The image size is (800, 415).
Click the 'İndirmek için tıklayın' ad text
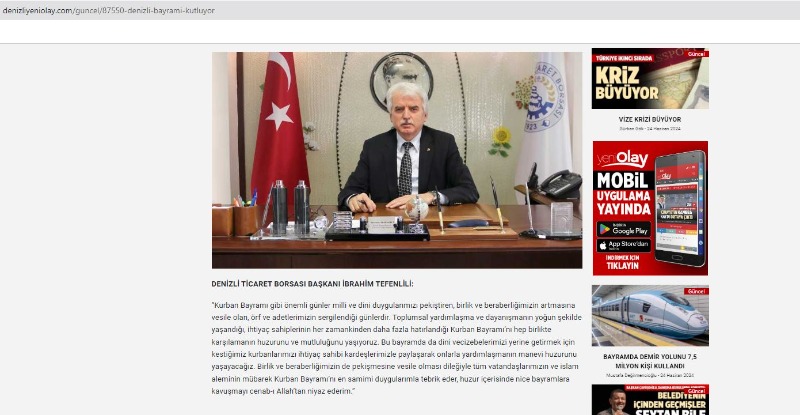pos(623,264)
